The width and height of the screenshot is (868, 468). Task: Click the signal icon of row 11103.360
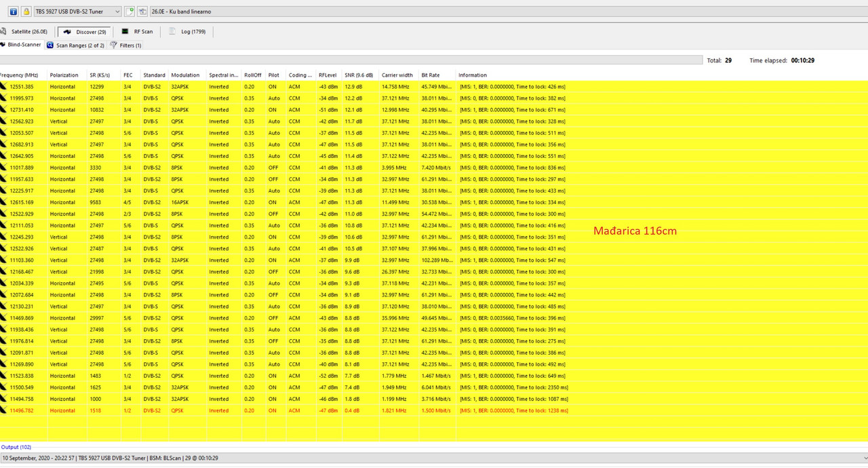tap(3, 260)
